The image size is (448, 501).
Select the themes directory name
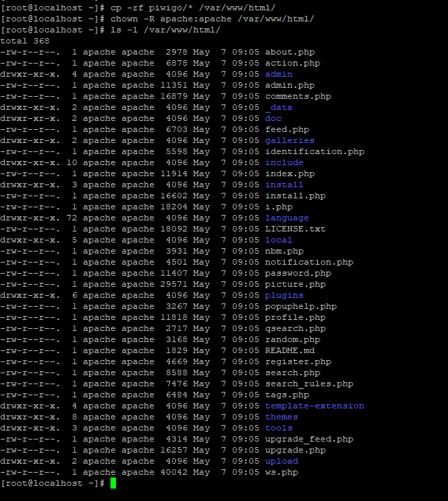(x=282, y=417)
